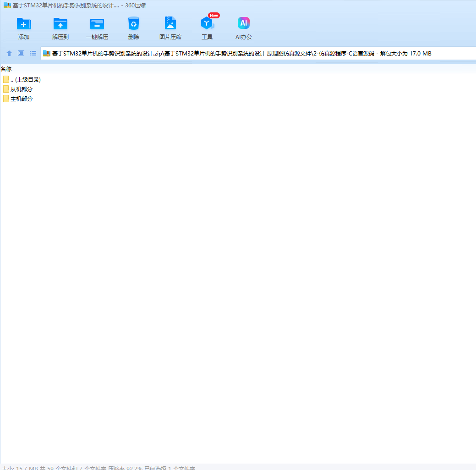Go up one level with the arrow
The width and height of the screenshot is (476, 470).
tap(9, 54)
